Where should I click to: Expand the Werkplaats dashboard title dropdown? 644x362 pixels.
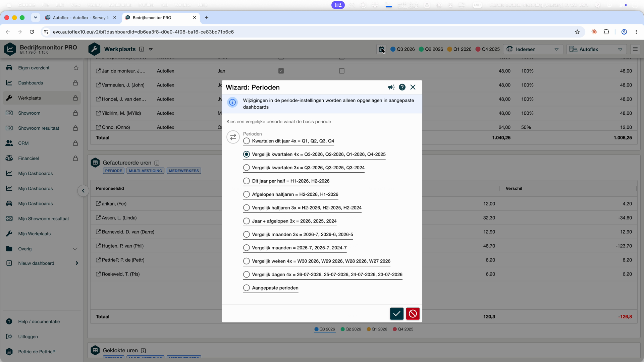[x=151, y=49]
